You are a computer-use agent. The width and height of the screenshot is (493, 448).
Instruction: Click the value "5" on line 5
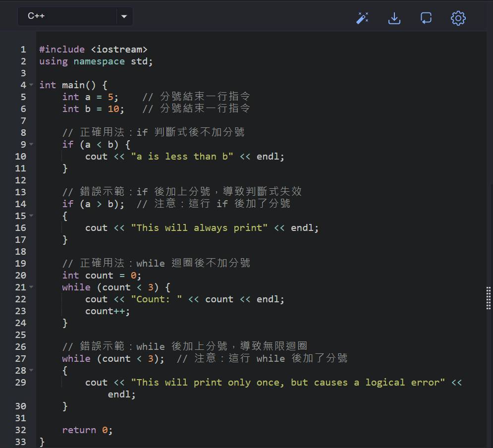[x=110, y=97]
